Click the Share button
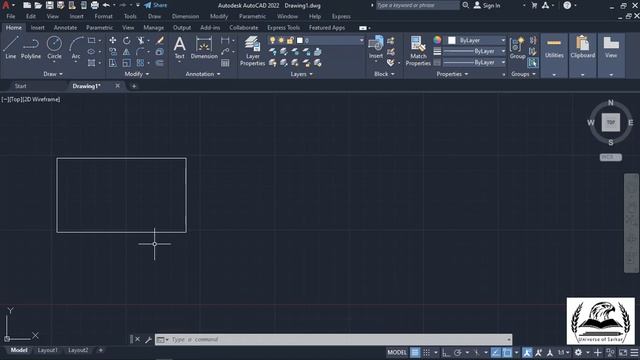Viewport: 640px width, 360px height. click(x=156, y=5)
